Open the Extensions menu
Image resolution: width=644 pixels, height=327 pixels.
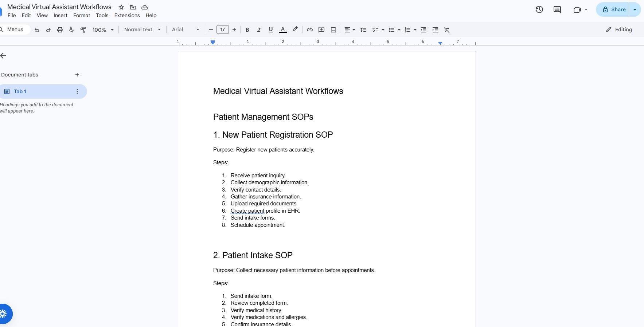point(127,15)
